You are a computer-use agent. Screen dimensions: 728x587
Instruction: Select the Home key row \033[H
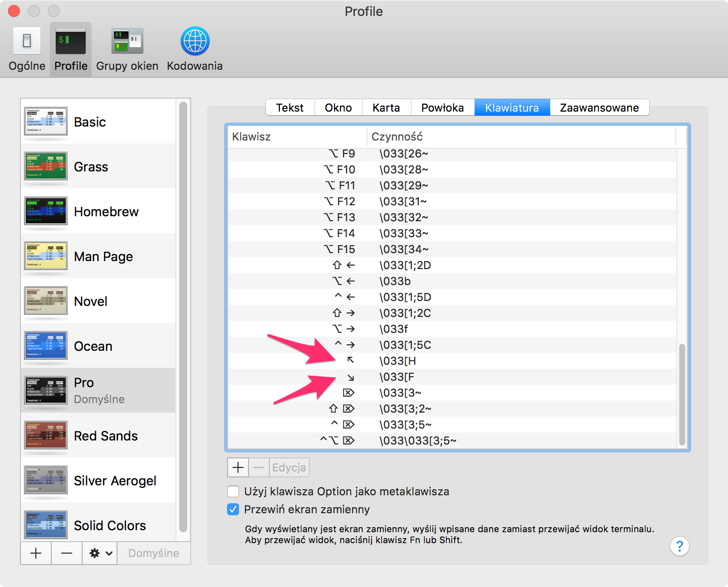click(452, 361)
